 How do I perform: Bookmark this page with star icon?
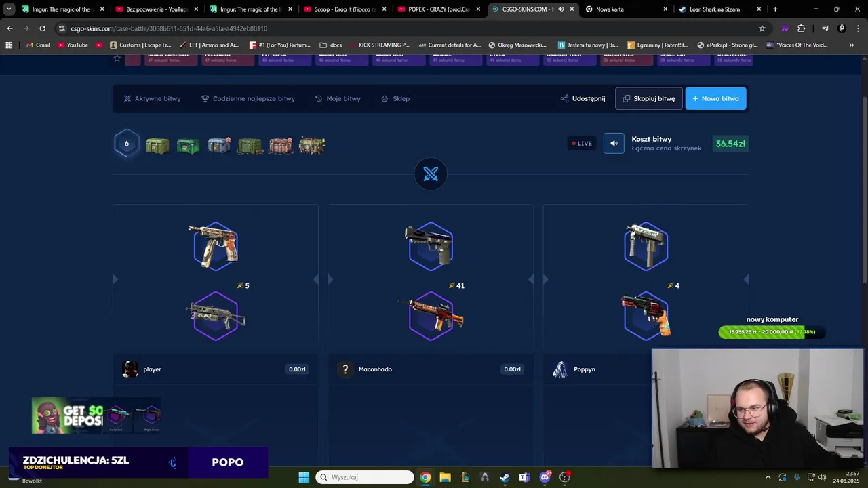(x=762, y=28)
